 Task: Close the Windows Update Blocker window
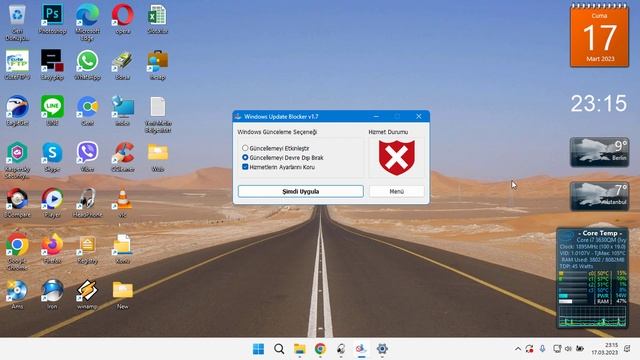click(419, 116)
